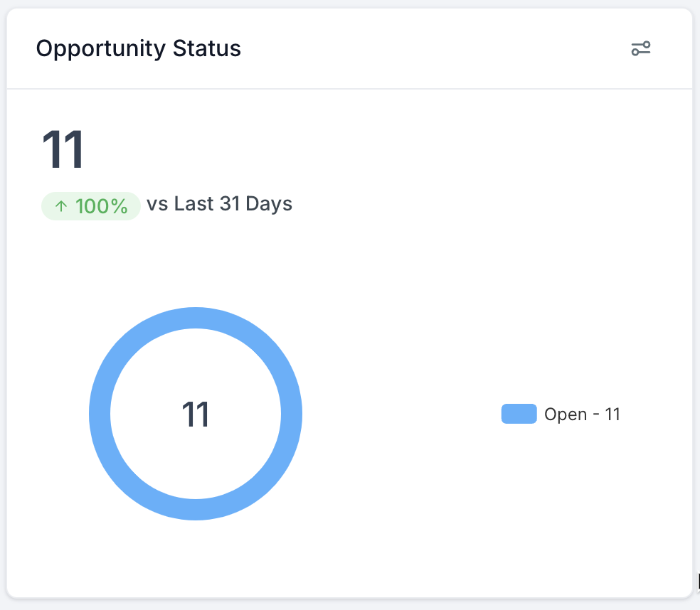Click the "100%" figure beside the arrow
Viewport: 700px width, 610px height.
[x=101, y=206]
